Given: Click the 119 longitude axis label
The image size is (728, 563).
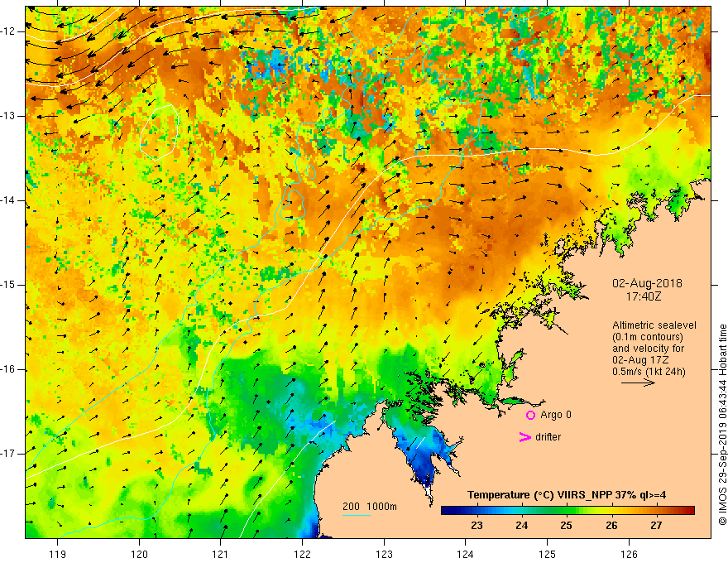Looking at the screenshot, I should click(x=58, y=554).
